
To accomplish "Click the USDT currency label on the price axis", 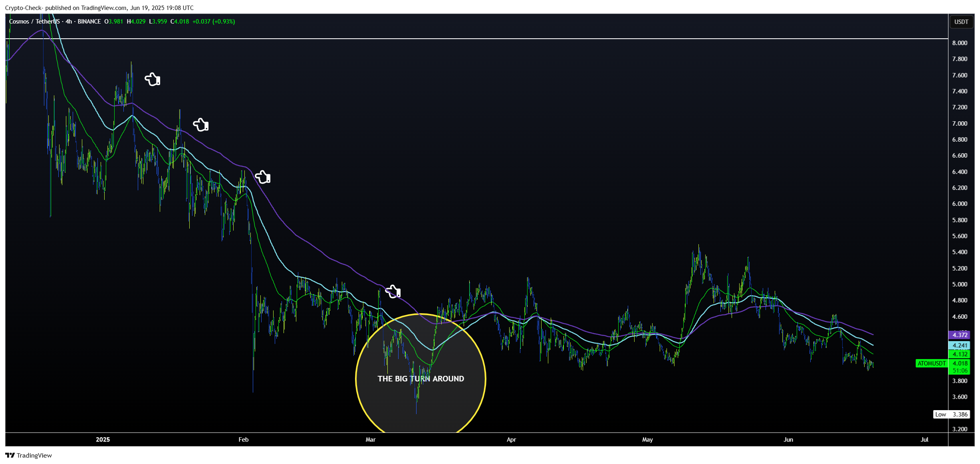I will [961, 22].
